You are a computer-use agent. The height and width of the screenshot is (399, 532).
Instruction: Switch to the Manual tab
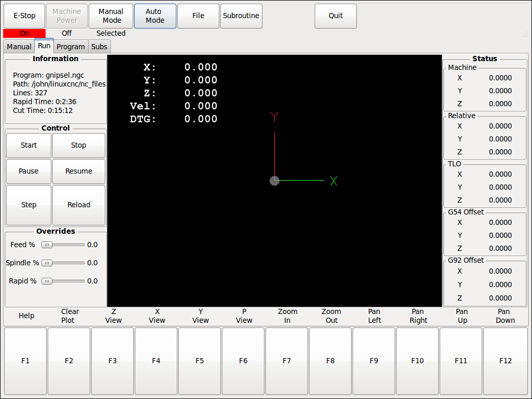19,47
